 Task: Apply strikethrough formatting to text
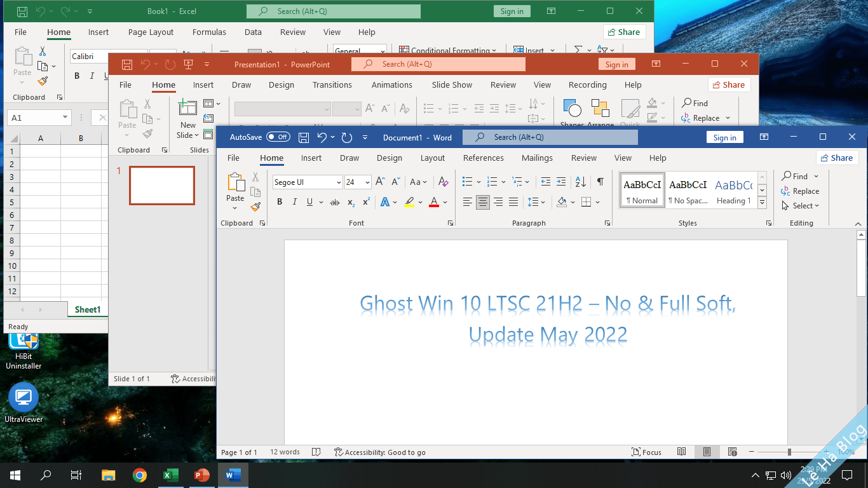pos(335,202)
